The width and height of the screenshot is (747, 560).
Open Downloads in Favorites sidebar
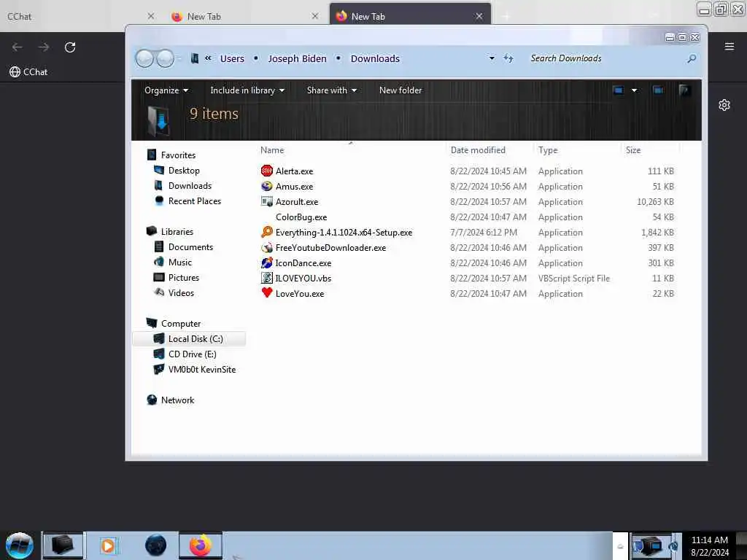pyautogui.click(x=190, y=186)
